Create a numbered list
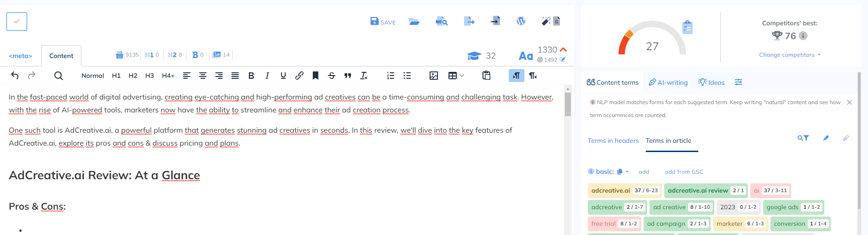 click(x=391, y=76)
